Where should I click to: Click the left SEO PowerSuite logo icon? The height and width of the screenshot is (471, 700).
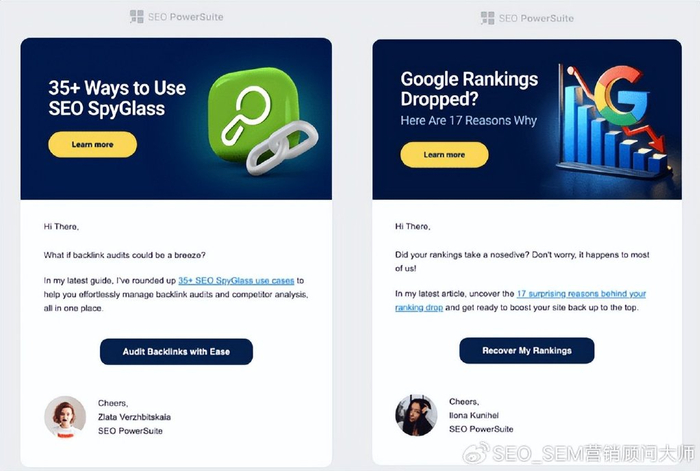tap(136, 17)
